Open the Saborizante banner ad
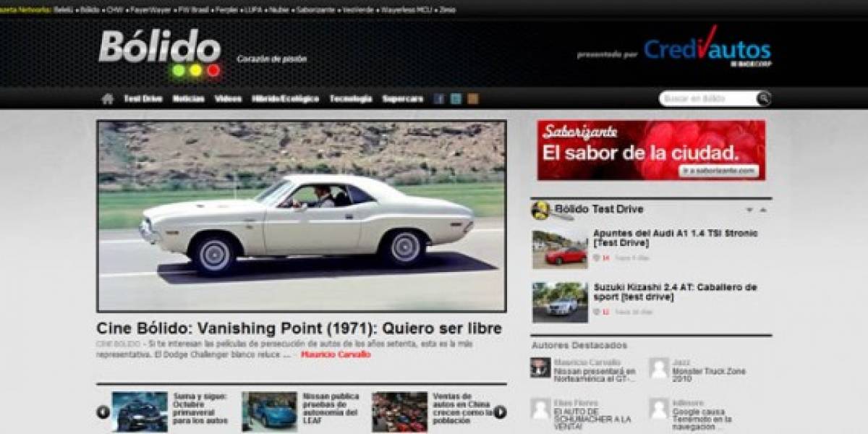The width and height of the screenshot is (868, 434). tap(651, 150)
